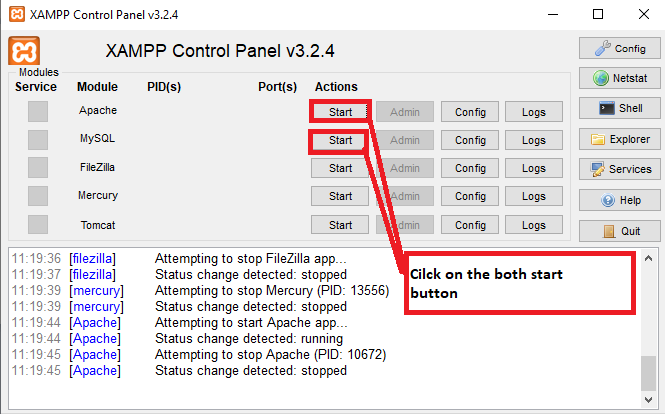Start the MySQL module
The image size is (665, 414).
(340, 140)
